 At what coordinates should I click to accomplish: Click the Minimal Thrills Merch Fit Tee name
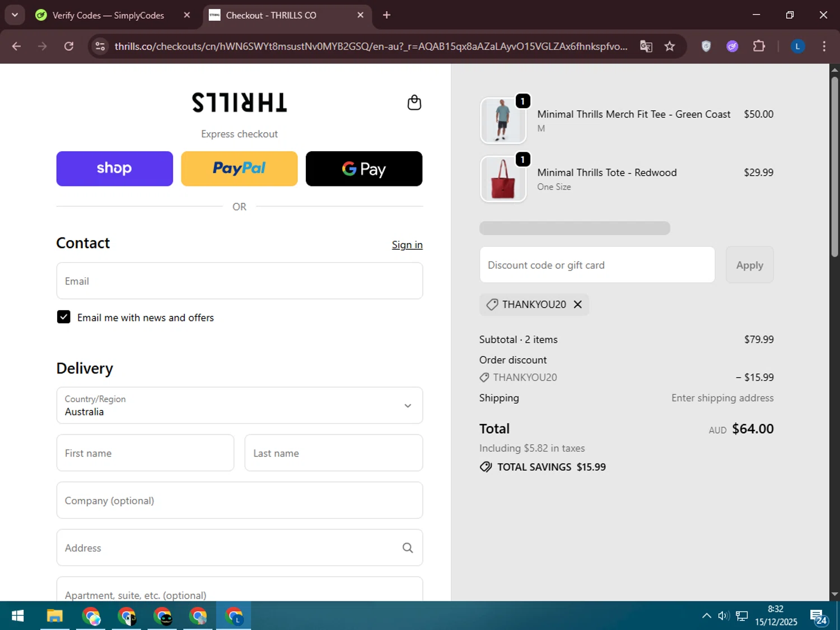pos(634,114)
